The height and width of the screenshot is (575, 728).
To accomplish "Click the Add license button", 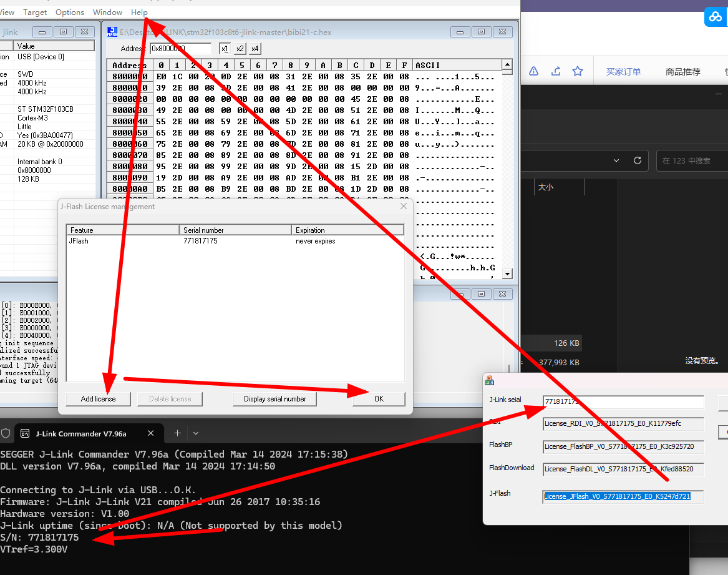I will tap(98, 399).
